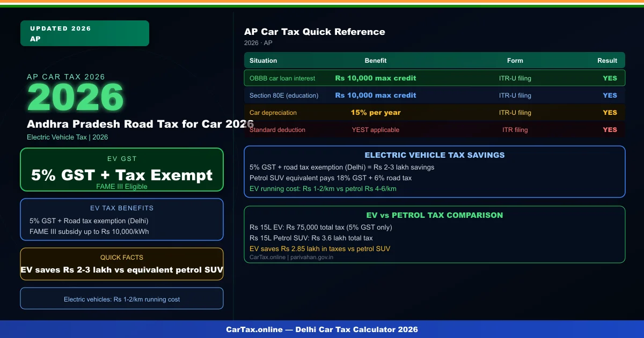Screen dimensions: 644x338
Task: Click the 'QUICK FACTS' heading
Action: point(122,258)
